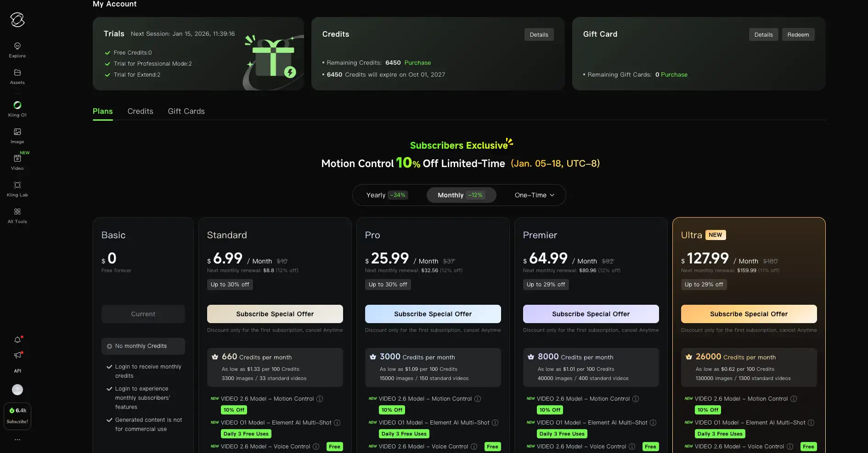The image size is (868, 453).
Task: Select the Monthly billing option
Action: point(461,195)
